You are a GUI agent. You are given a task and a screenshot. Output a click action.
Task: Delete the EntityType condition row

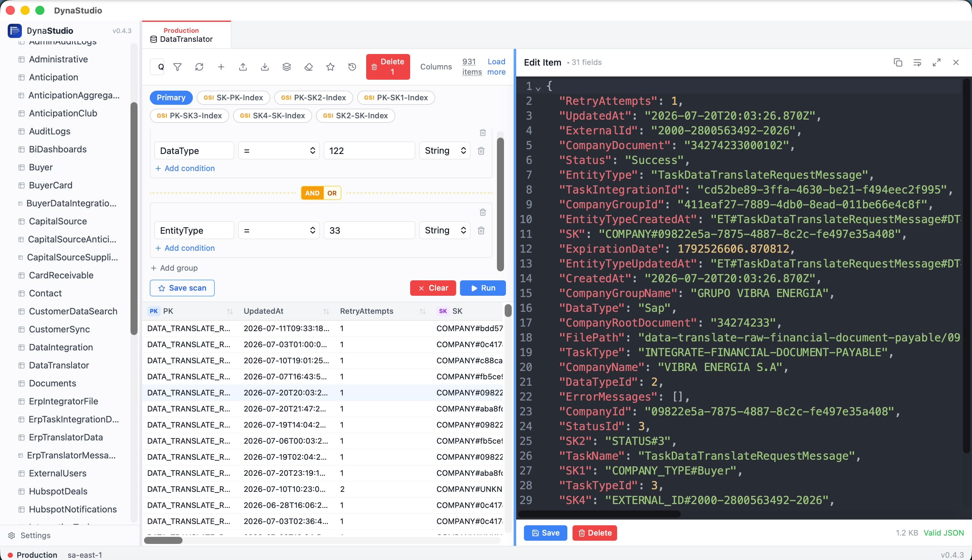pyautogui.click(x=481, y=230)
